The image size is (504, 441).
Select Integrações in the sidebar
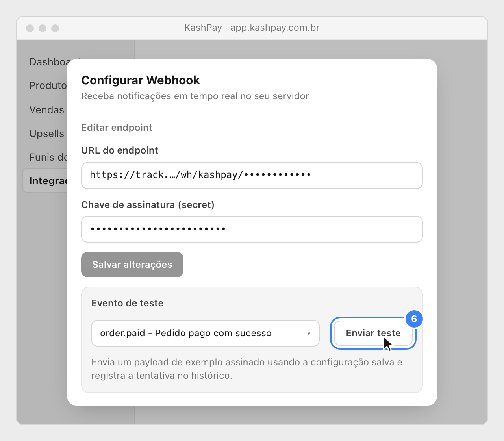tap(45, 181)
